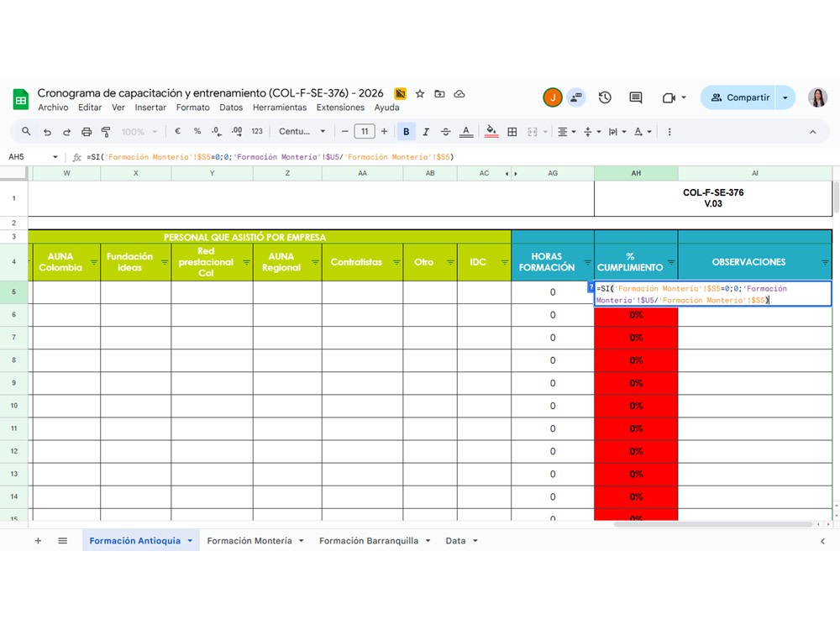Open text color picker
Image resolution: width=840 pixels, height=630 pixels.
point(466,132)
